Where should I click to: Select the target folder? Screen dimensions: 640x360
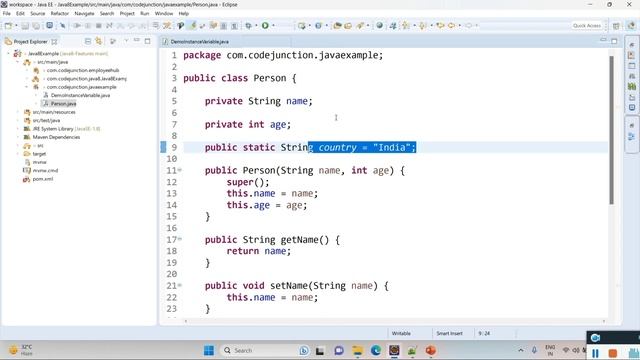point(39,154)
